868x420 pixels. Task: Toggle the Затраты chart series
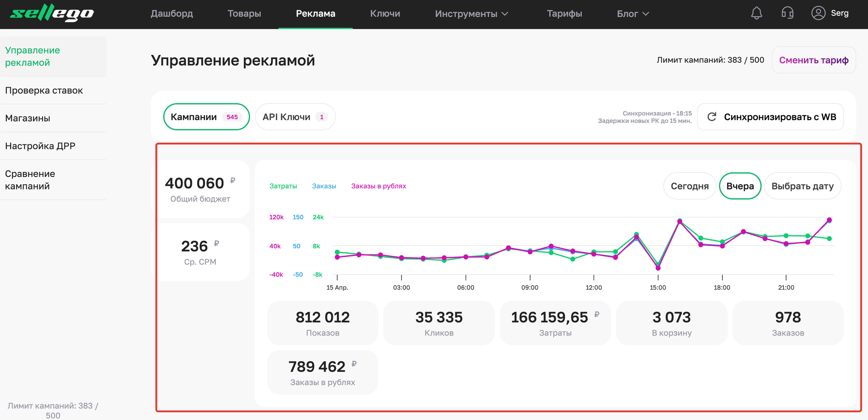click(283, 186)
